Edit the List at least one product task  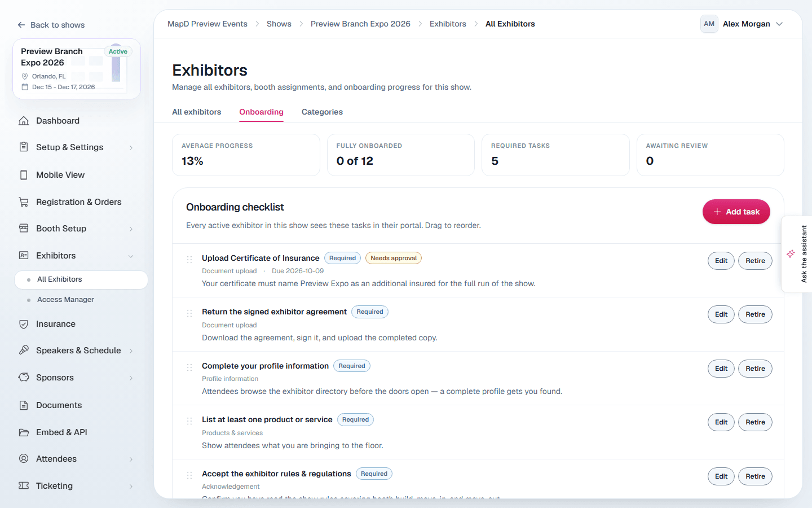pyautogui.click(x=721, y=422)
